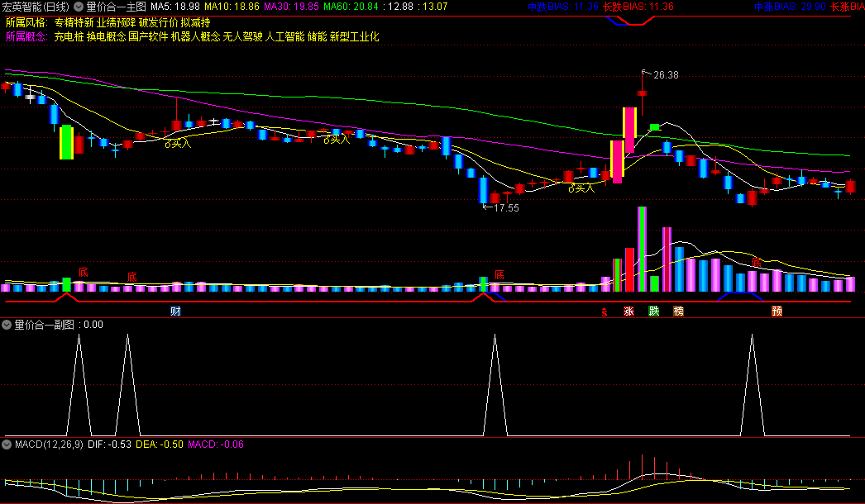Select the 机器人概念 concept tag
The width and height of the screenshot is (865, 504).
[x=196, y=37]
